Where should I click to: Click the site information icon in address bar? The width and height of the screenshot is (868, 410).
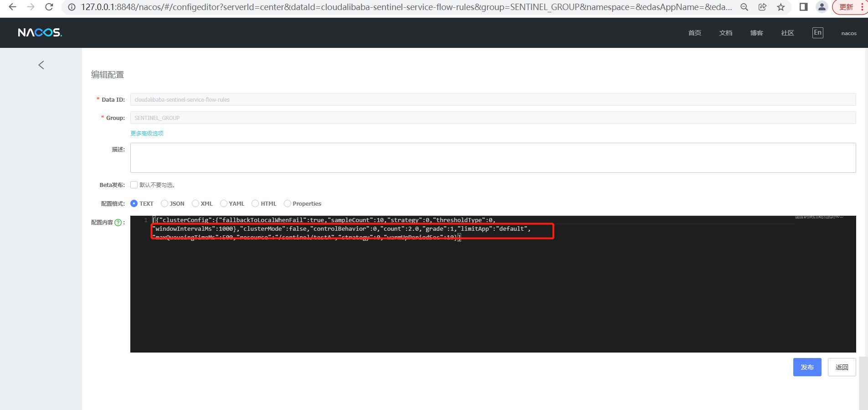pyautogui.click(x=72, y=7)
